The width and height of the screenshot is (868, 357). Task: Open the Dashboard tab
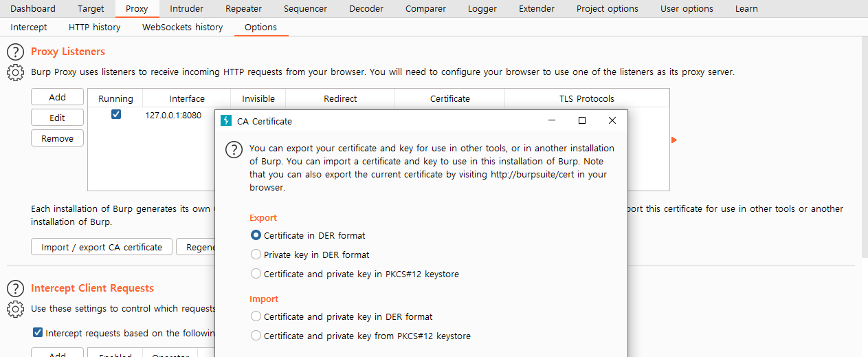tap(32, 9)
